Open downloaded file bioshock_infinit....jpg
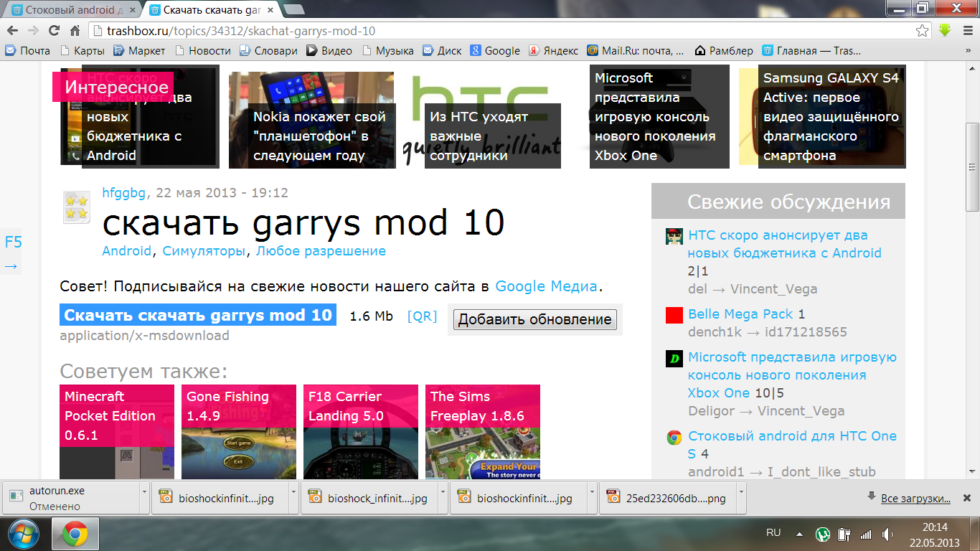The image size is (980, 551). coord(369,498)
